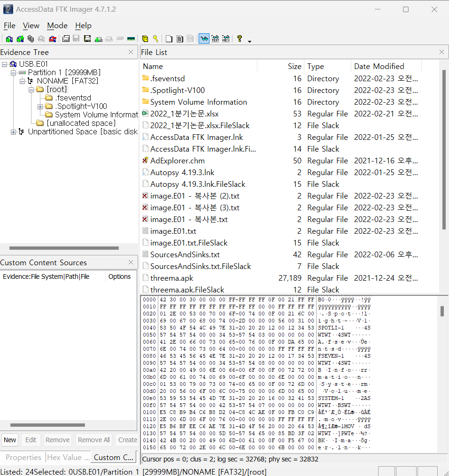Close the Custom Content Sources pane
Image resolution: width=449 pixels, height=476 pixels.
pyautogui.click(x=131, y=262)
